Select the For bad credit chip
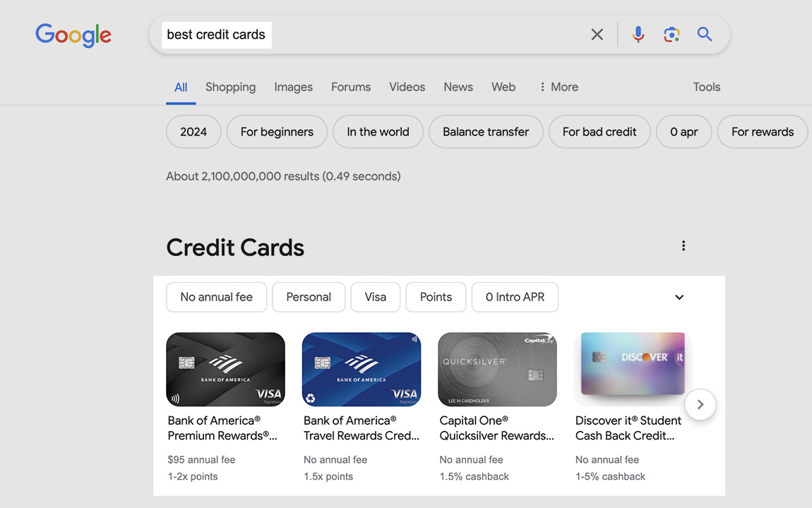This screenshot has width=812, height=508. click(x=599, y=132)
